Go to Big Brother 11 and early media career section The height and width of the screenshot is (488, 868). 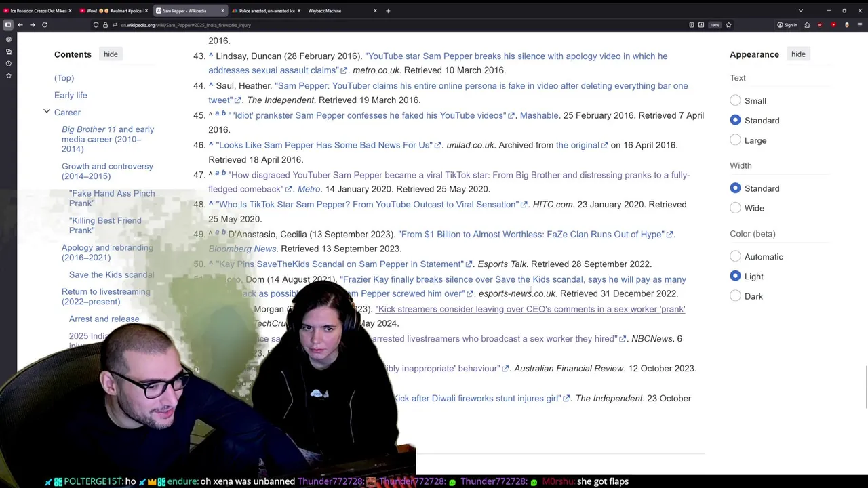tap(108, 139)
